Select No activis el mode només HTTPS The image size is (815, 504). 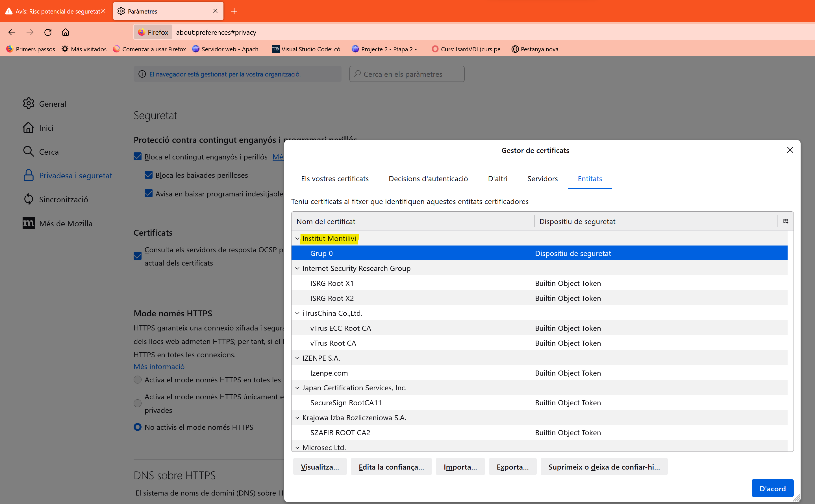pyautogui.click(x=138, y=427)
